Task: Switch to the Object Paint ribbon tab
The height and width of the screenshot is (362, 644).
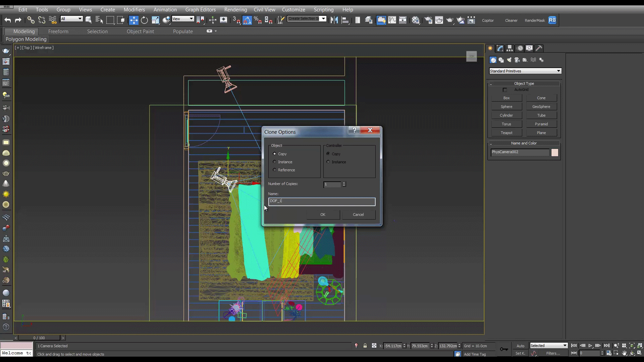Action: click(140, 31)
